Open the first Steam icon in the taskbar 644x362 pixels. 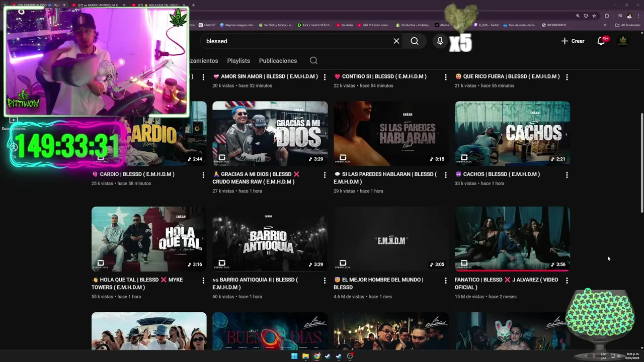328,356
